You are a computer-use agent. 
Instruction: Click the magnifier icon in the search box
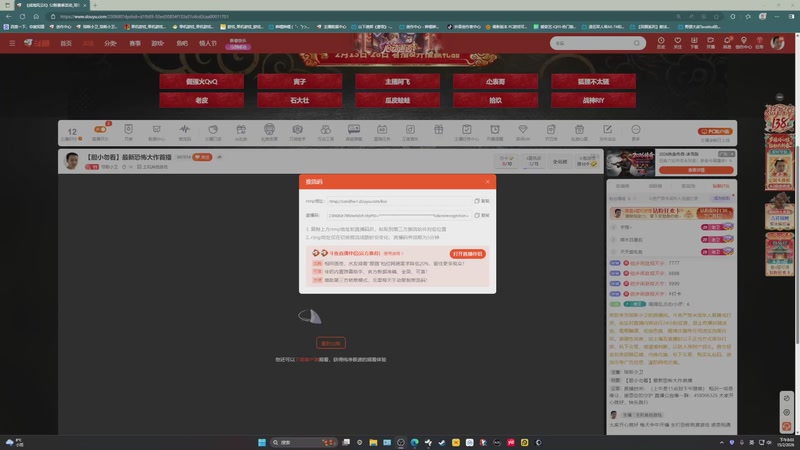(x=637, y=43)
